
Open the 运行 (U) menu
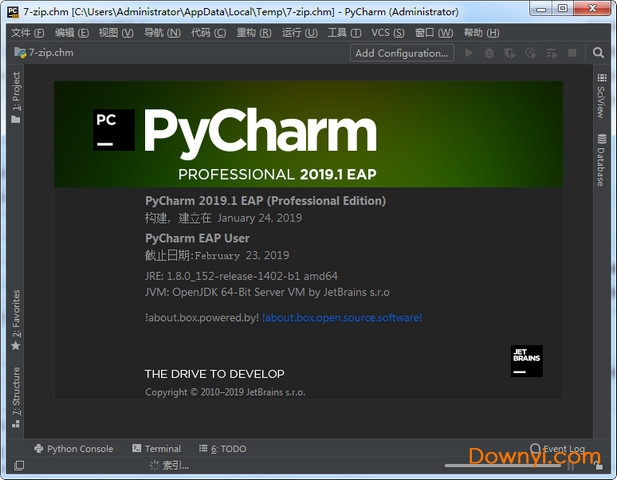299,33
